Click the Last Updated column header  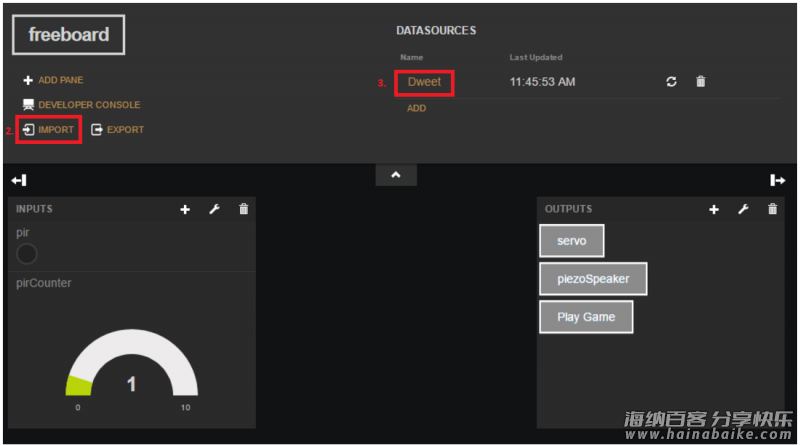click(x=536, y=57)
